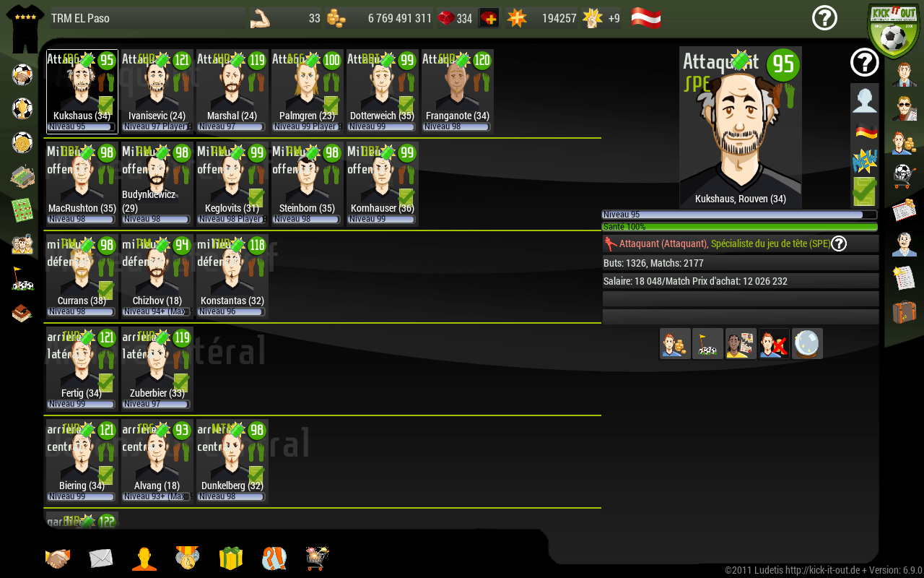Click the Santé 100% health bar
The image size is (924, 578).
click(x=739, y=227)
